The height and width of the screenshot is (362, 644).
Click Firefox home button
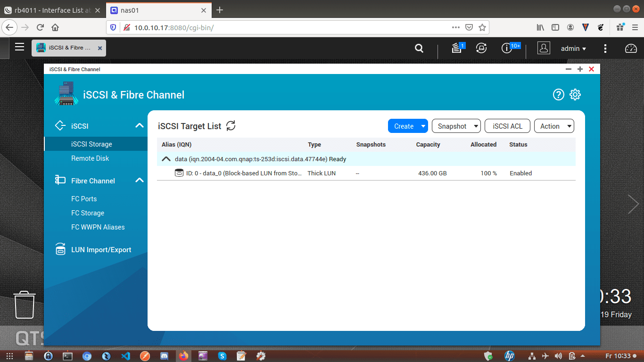click(x=55, y=27)
